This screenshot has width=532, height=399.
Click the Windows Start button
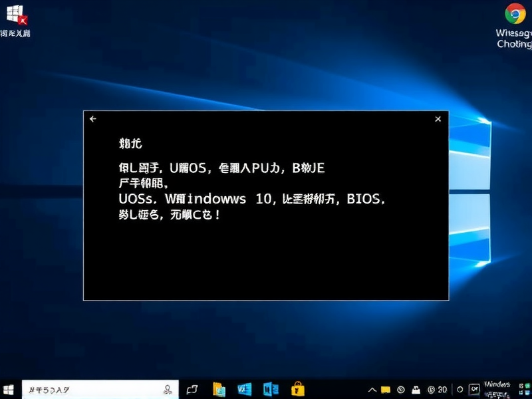click(9, 389)
